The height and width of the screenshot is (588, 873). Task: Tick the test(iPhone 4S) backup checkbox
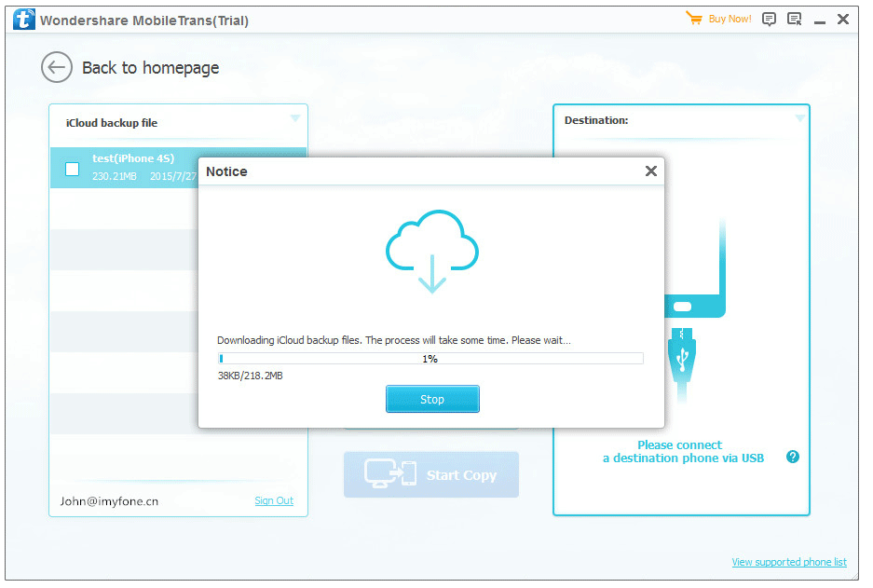(x=73, y=169)
